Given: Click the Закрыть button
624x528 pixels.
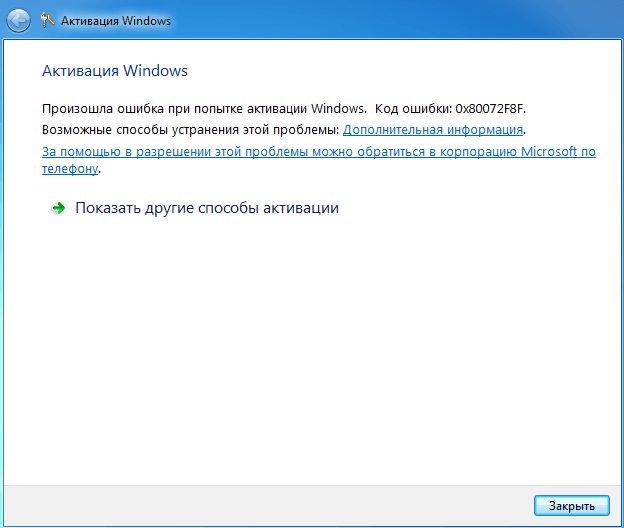Looking at the screenshot, I should click(571, 505).
